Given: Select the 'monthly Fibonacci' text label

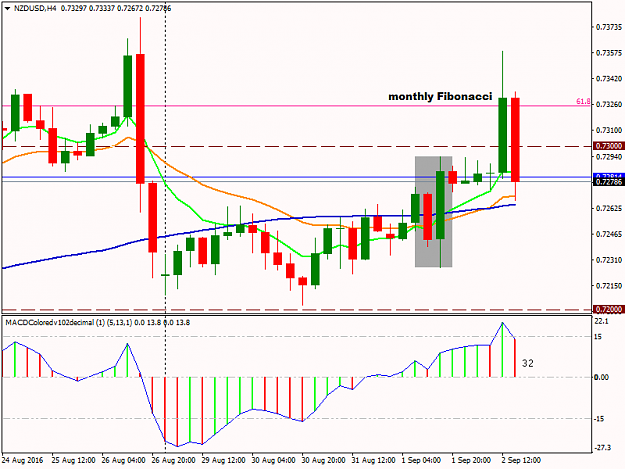Looking at the screenshot, I should pos(440,96).
